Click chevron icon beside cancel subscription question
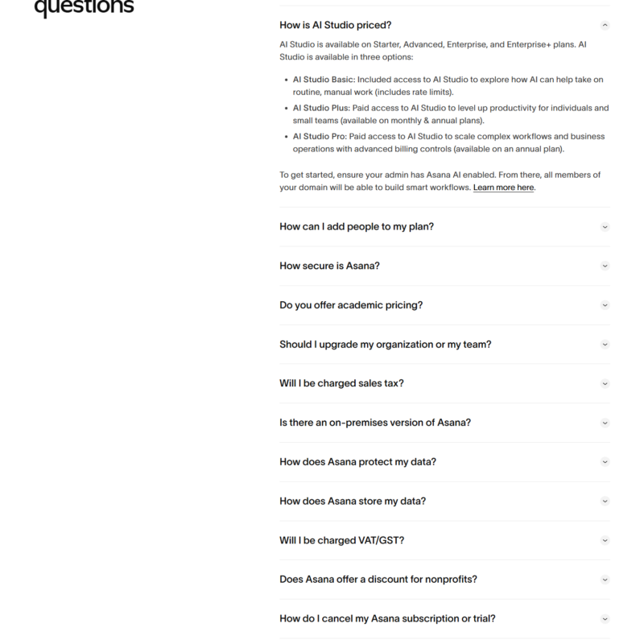644x644 pixels. pyautogui.click(x=605, y=619)
